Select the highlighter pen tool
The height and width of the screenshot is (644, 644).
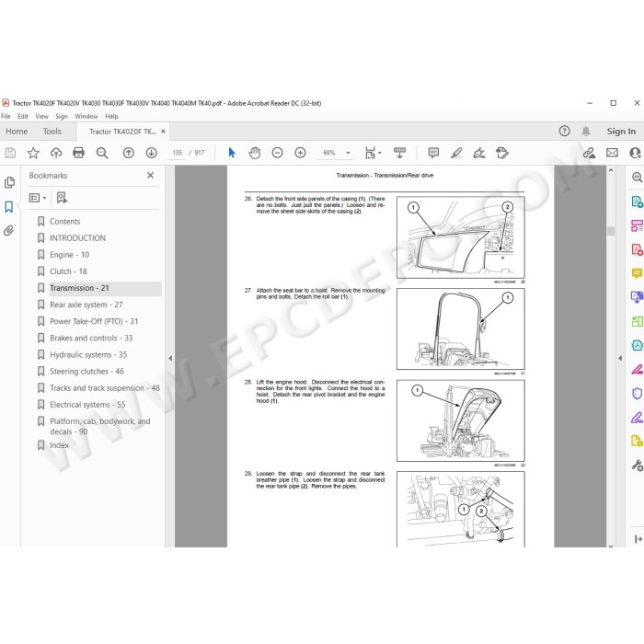[x=456, y=154]
